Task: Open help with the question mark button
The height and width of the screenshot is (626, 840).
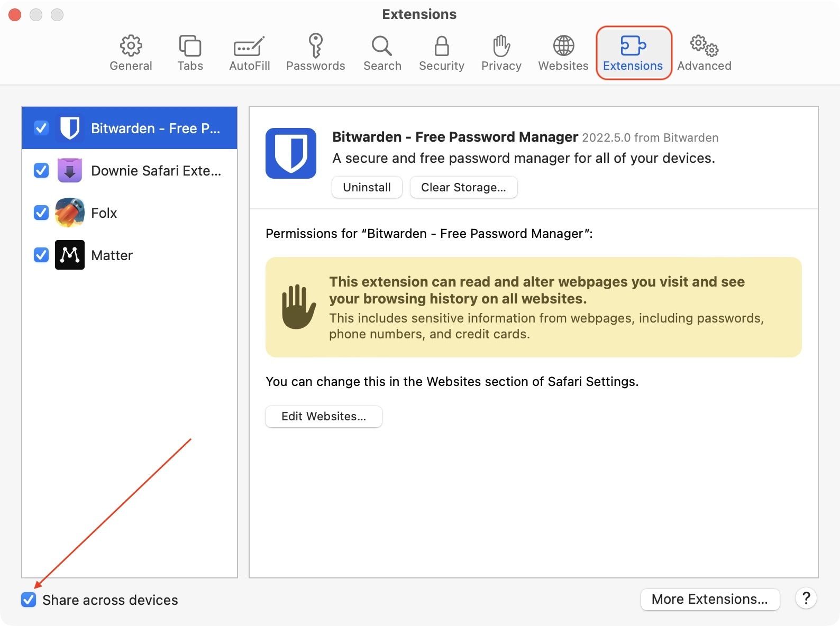Action: (x=806, y=599)
